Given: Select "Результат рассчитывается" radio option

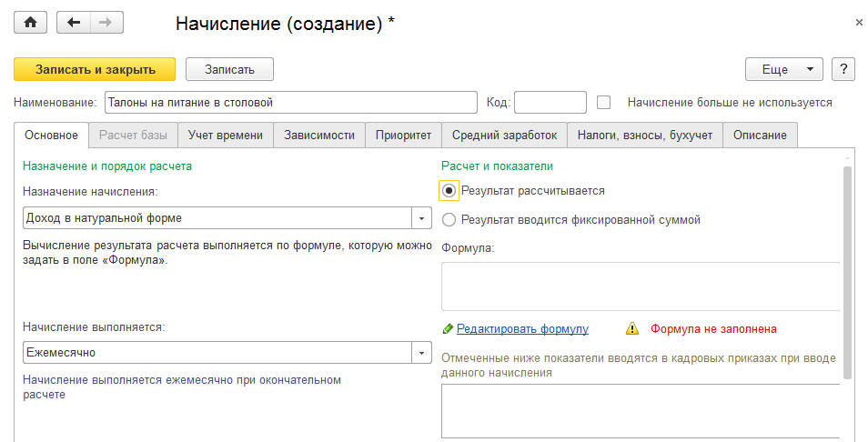Looking at the screenshot, I should click(x=449, y=191).
